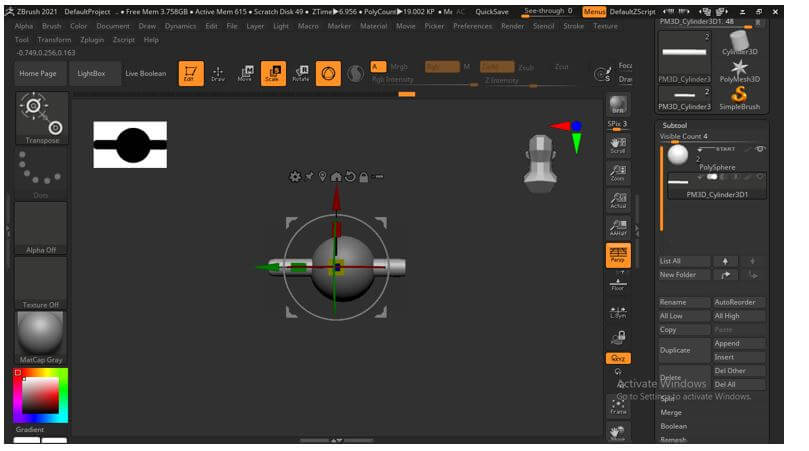Click the L.Sym local symmetry icon
Image resolution: width=809 pixels, height=451 pixels.
click(x=618, y=312)
